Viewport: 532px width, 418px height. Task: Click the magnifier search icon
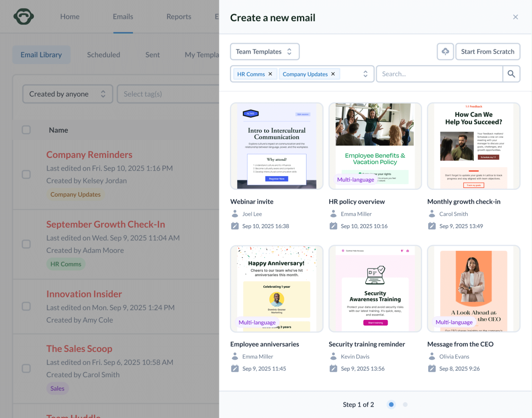pos(511,74)
